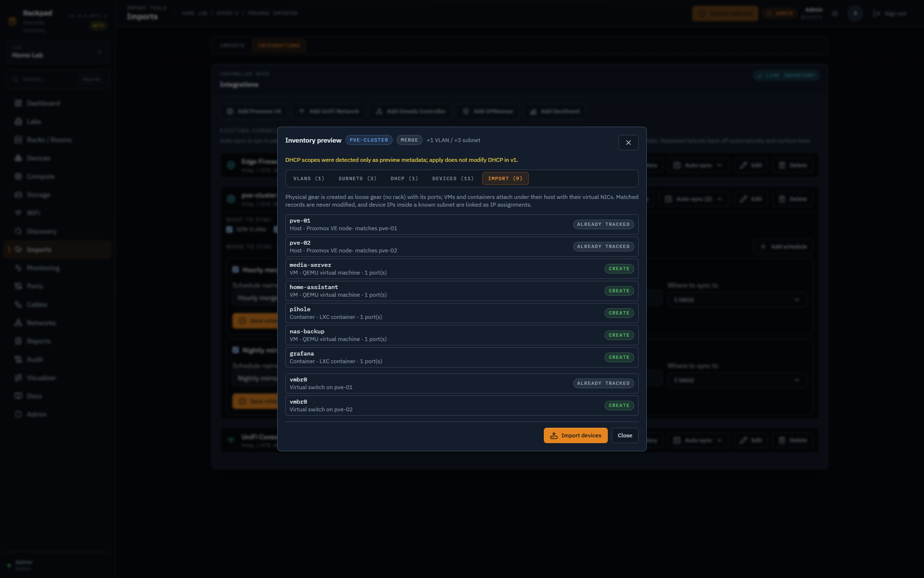Close the Inventory preview dialog with X

pos(628,143)
